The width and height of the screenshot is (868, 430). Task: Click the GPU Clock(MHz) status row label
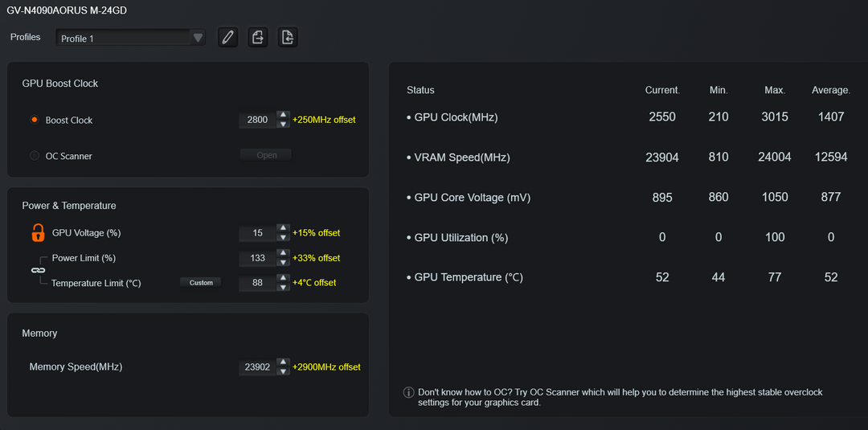456,117
